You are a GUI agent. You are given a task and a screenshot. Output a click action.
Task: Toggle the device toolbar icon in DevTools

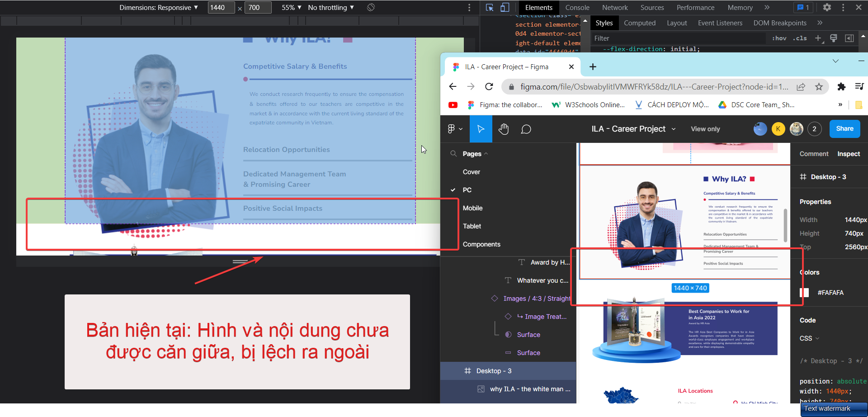click(x=505, y=7)
